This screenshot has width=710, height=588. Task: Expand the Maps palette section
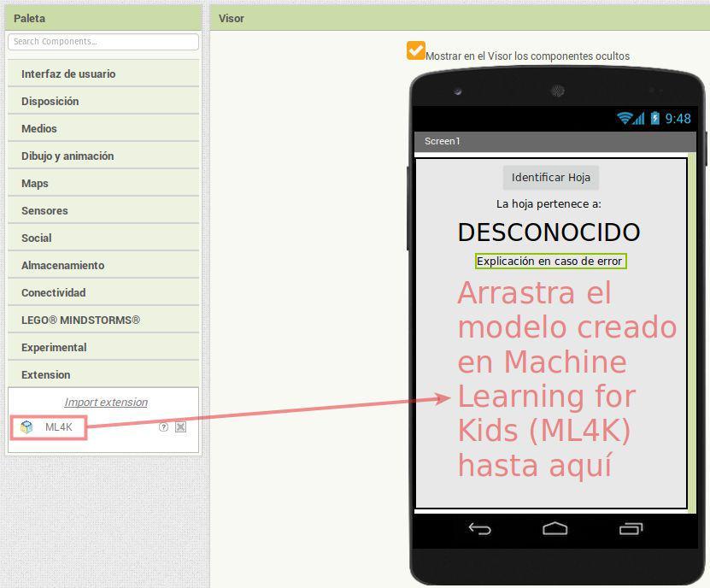pos(103,183)
